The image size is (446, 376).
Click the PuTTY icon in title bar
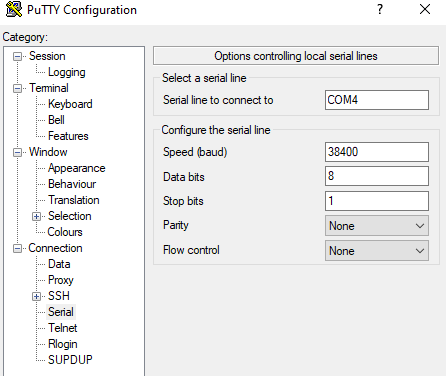(x=14, y=9)
